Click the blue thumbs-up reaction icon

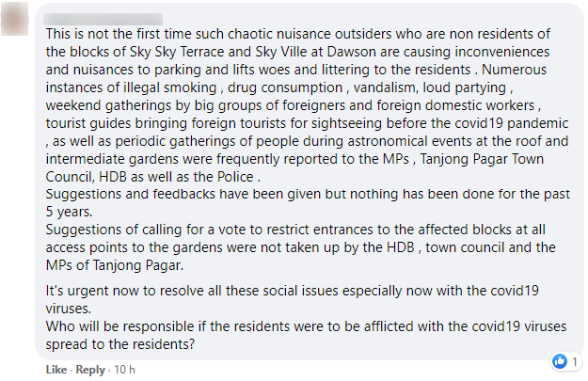click(559, 361)
